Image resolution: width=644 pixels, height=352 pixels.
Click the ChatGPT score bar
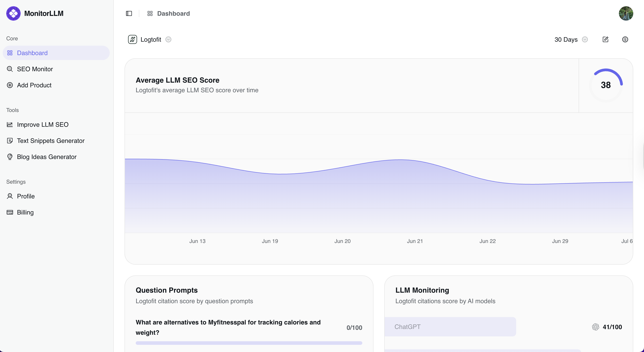point(450,327)
